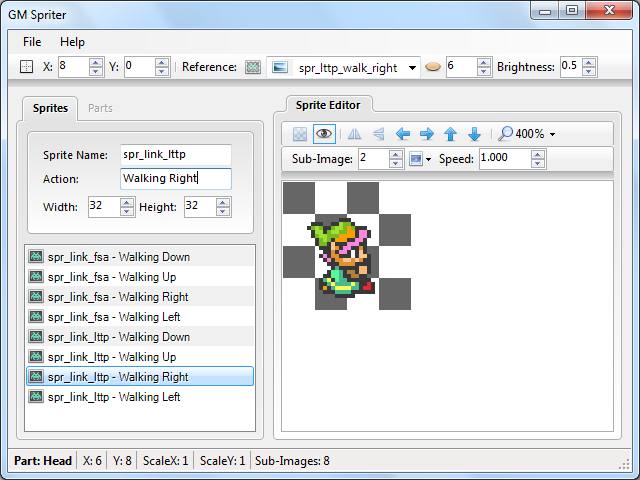
Task: Increase Width with up spinner
Action: click(x=127, y=202)
